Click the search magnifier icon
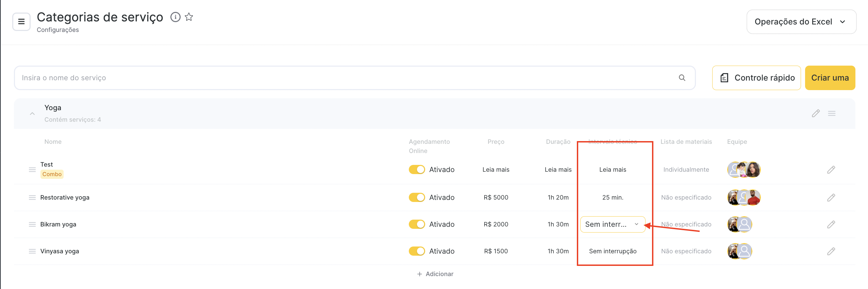Image resolution: width=868 pixels, height=289 pixels. [682, 78]
